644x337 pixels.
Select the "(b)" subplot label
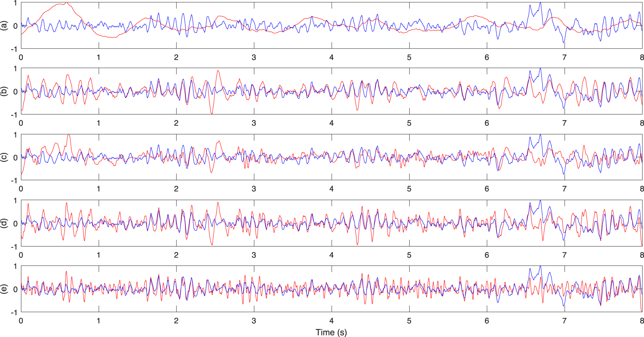coord(4,91)
